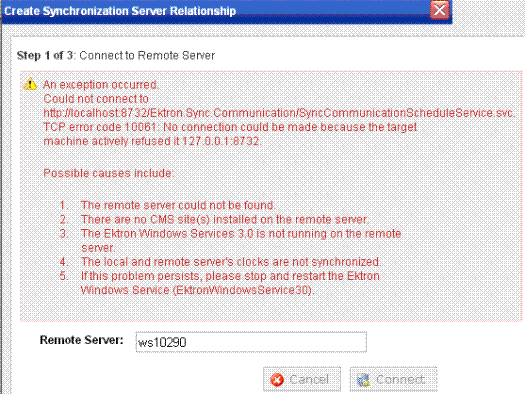The width and height of the screenshot is (525, 394).
Task: Click the 'An exception occurred' message
Action: (x=100, y=85)
